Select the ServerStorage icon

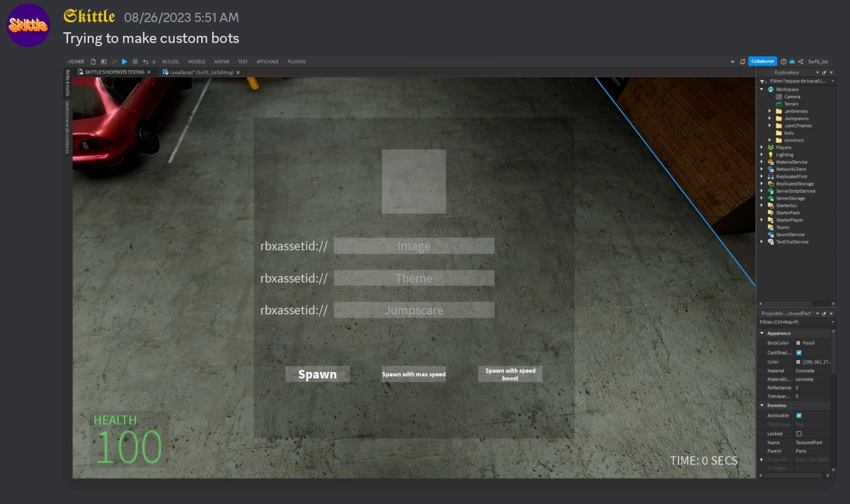[771, 198]
